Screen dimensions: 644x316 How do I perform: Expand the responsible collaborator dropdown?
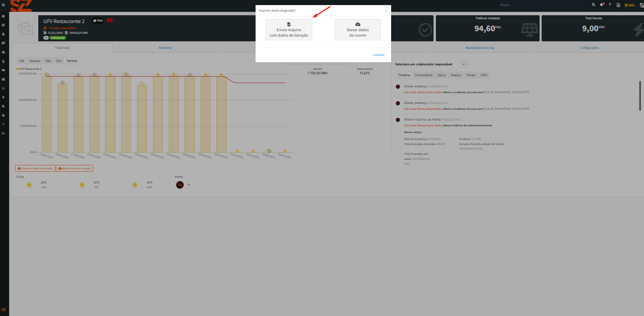coord(464,64)
